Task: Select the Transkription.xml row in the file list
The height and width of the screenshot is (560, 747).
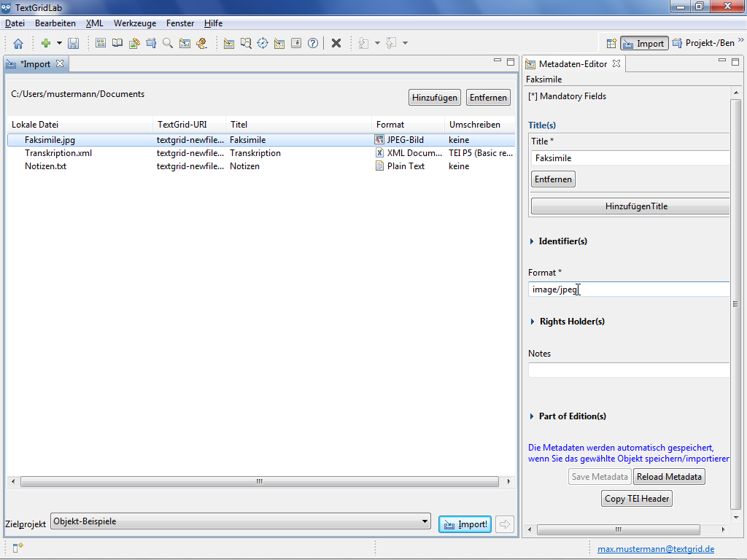Action: coord(58,153)
